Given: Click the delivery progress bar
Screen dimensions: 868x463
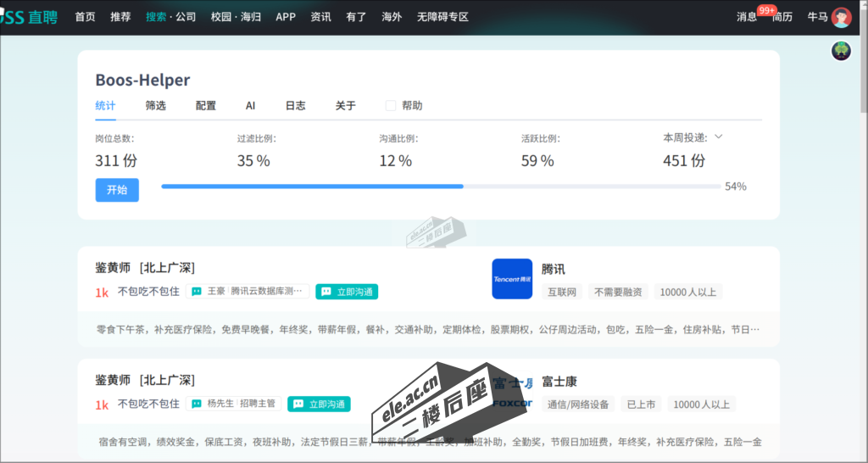Looking at the screenshot, I should point(441,186).
